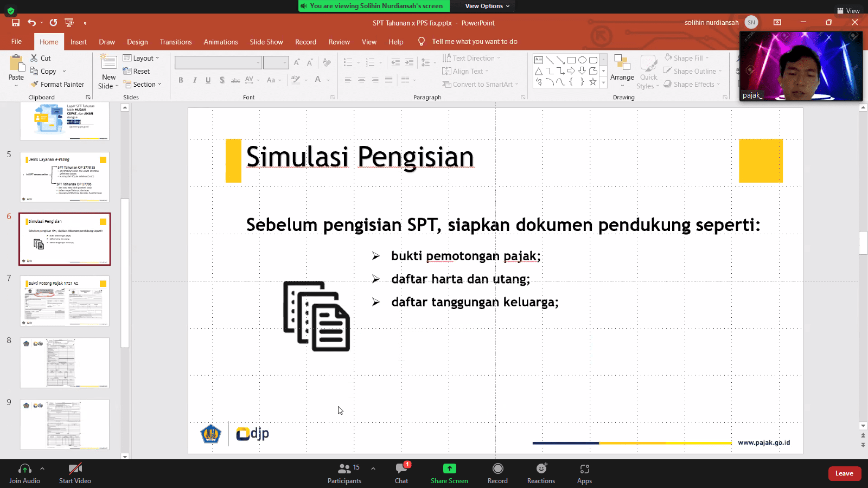Click Share Screen in Zoom toolbar
This screenshot has width=868, height=488.
pyautogui.click(x=449, y=473)
